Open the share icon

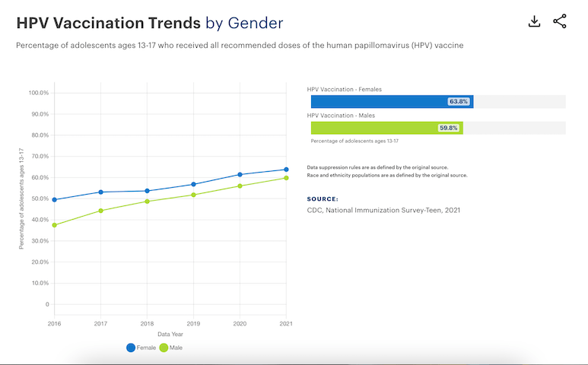(x=560, y=21)
